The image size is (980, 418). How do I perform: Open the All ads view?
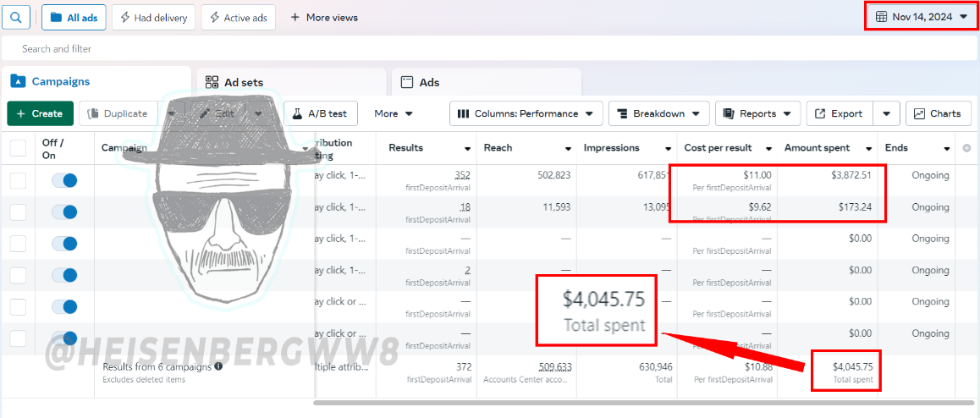pyautogui.click(x=74, y=18)
